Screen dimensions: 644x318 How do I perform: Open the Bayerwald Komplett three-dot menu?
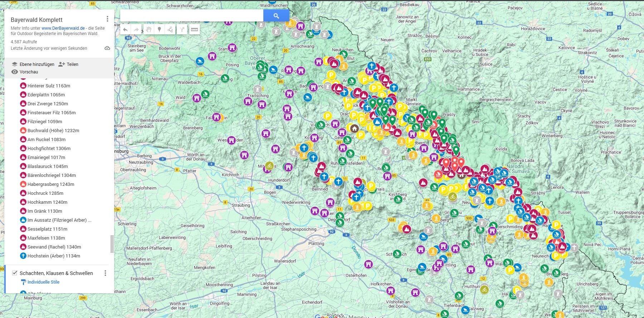107,19
